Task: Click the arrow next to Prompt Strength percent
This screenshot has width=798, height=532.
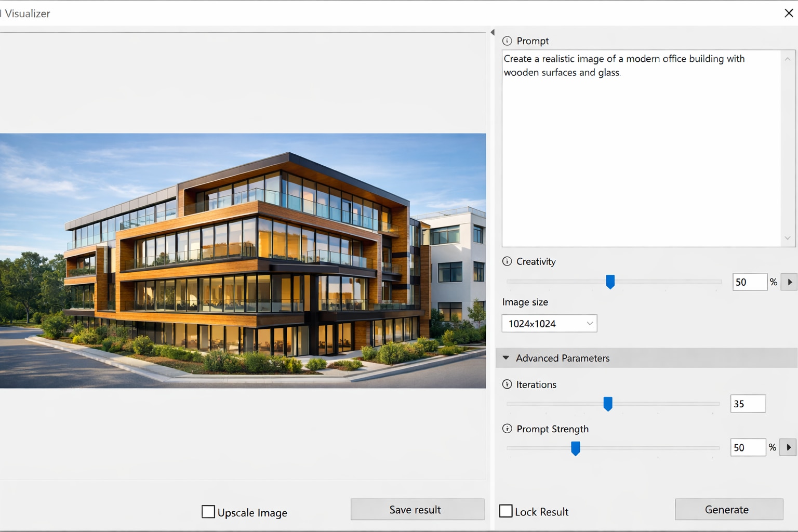Action: (789, 447)
